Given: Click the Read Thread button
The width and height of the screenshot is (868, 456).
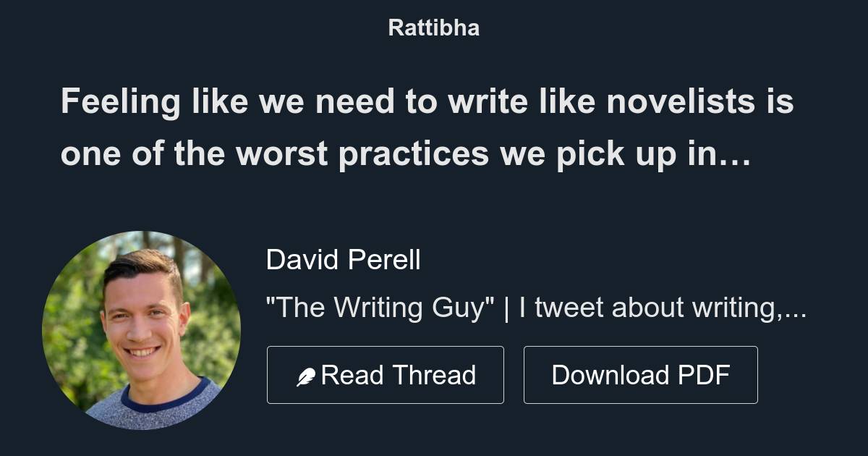Looking at the screenshot, I should coord(386,374).
